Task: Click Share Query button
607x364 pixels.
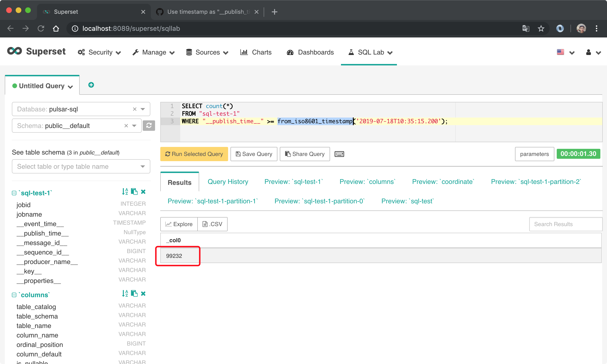Action: (305, 154)
